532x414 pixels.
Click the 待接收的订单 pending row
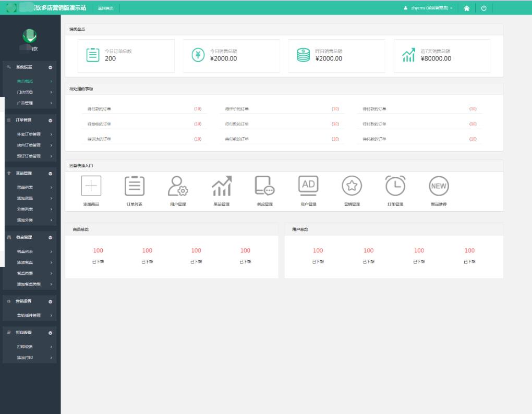[144, 124]
